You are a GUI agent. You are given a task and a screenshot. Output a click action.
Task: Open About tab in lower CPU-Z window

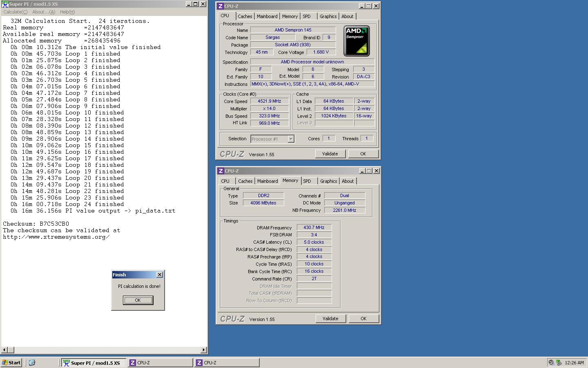pyautogui.click(x=348, y=181)
